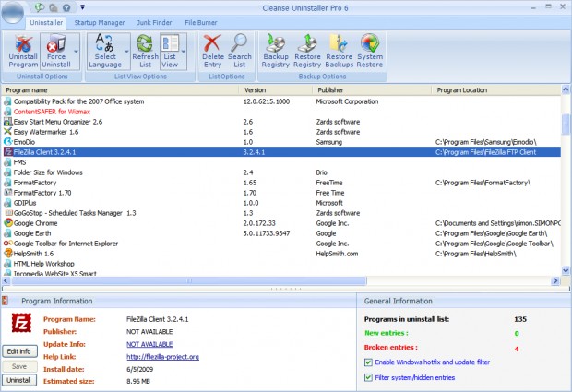
Task: Select the Folder Size for Windows entry
Action: [48, 172]
